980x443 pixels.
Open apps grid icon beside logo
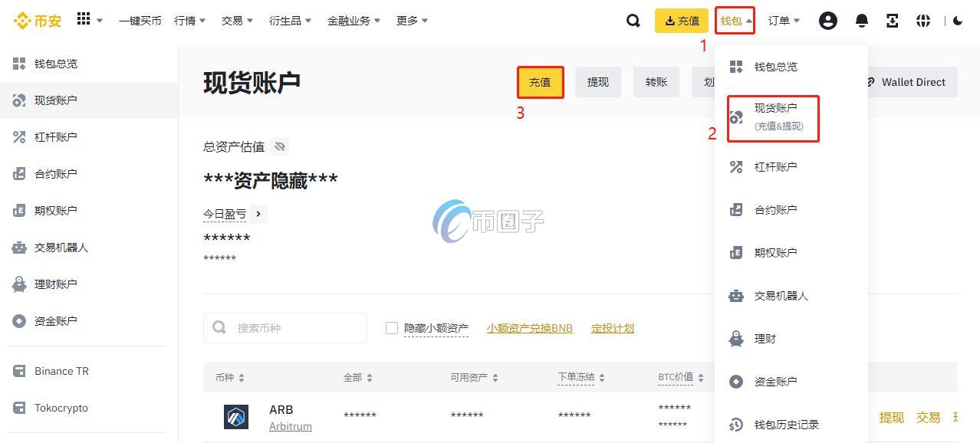click(83, 18)
